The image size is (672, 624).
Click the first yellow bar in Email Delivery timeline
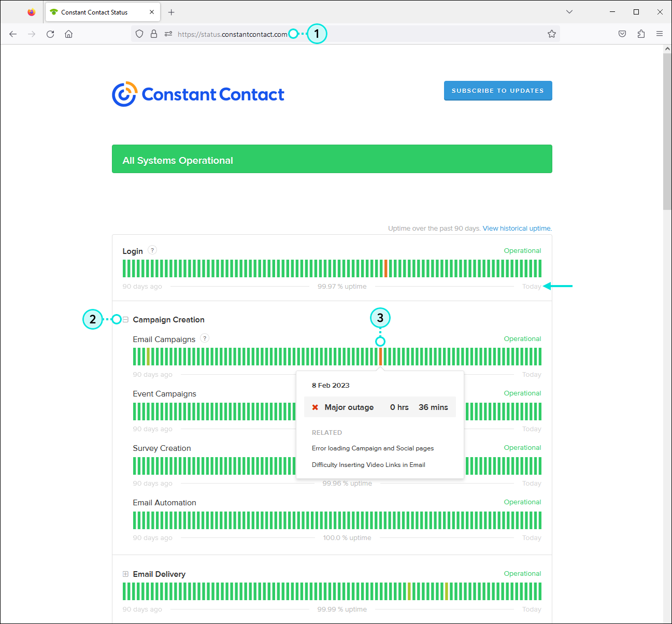click(409, 591)
